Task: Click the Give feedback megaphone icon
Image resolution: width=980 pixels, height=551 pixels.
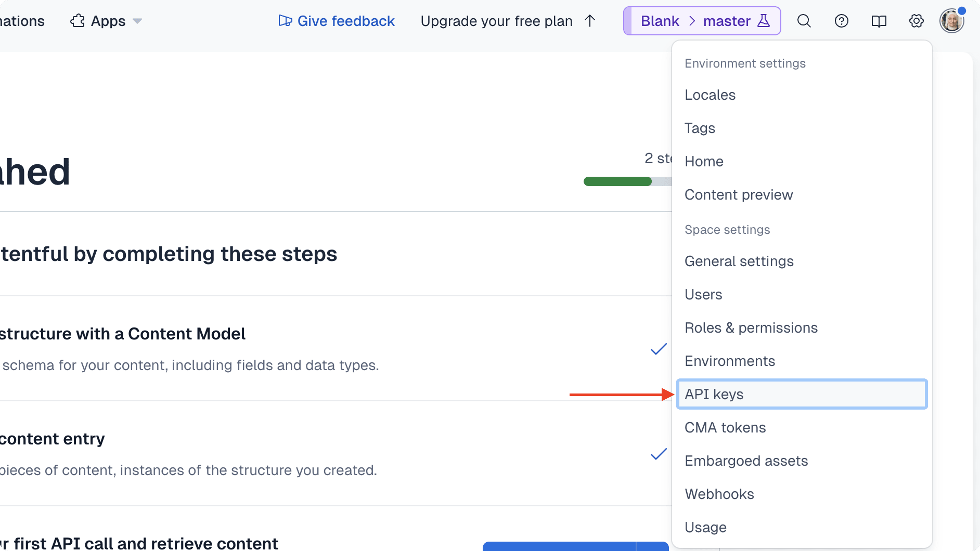Action: pos(285,21)
